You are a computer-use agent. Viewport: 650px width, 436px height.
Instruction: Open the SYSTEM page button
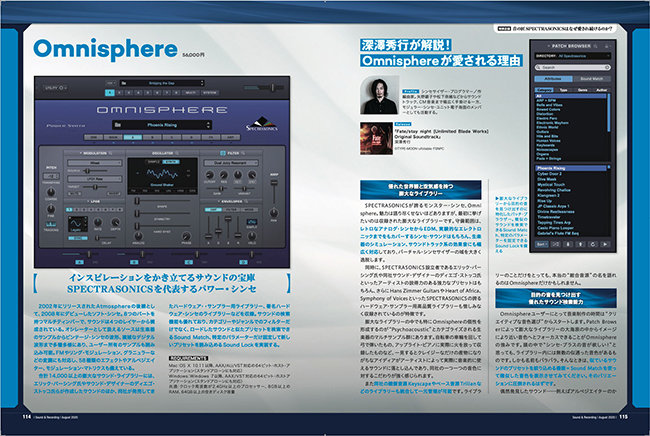point(210,93)
